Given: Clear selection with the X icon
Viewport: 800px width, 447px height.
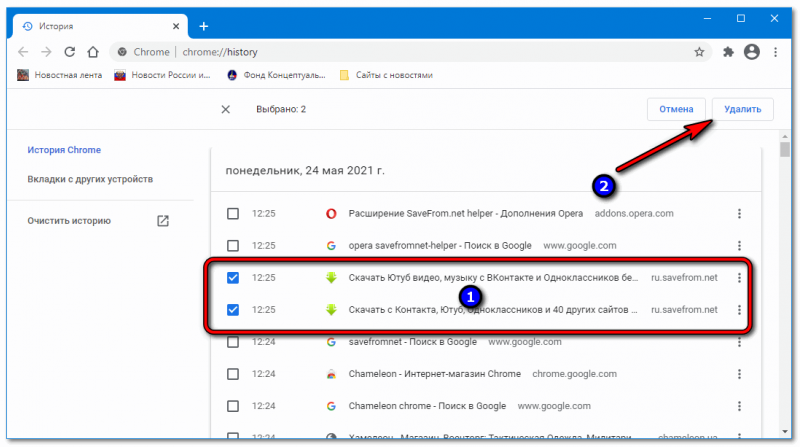Looking at the screenshot, I should (x=225, y=109).
